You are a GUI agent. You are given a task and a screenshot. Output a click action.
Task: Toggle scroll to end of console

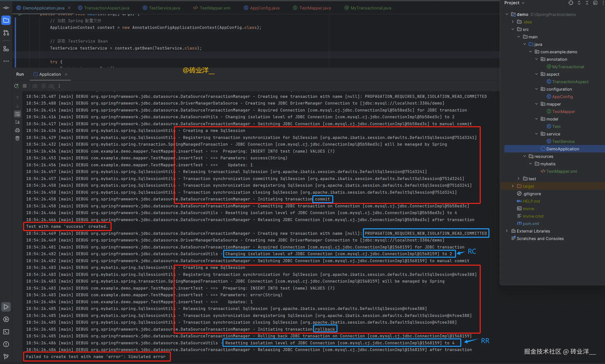coord(17,122)
